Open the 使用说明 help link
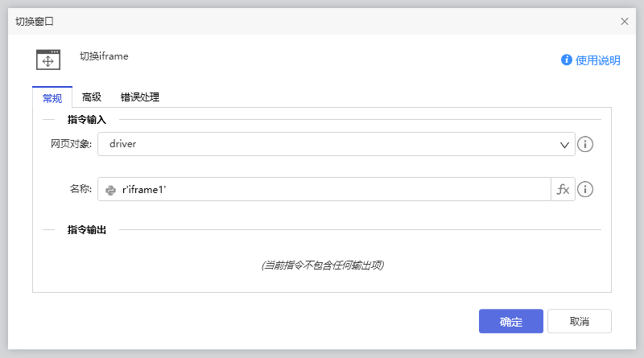Image resolution: width=644 pixels, height=358 pixels. pyautogui.click(x=597, y=60)
